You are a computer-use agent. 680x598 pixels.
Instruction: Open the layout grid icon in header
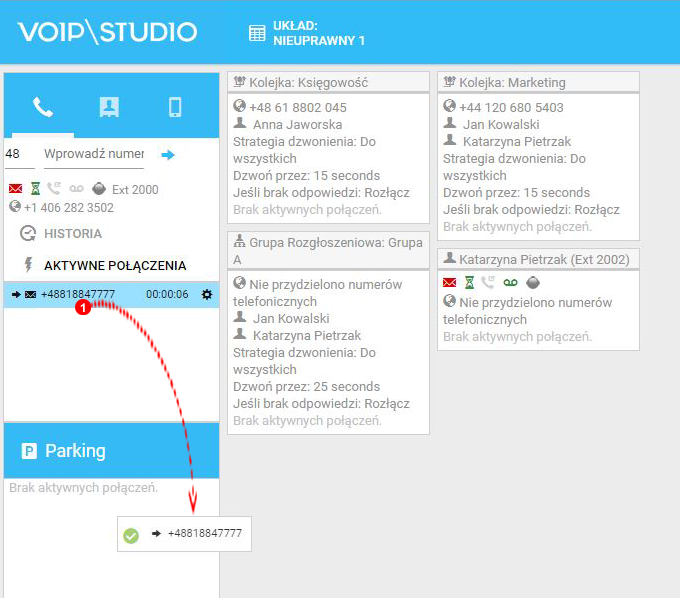coord(257,33)
